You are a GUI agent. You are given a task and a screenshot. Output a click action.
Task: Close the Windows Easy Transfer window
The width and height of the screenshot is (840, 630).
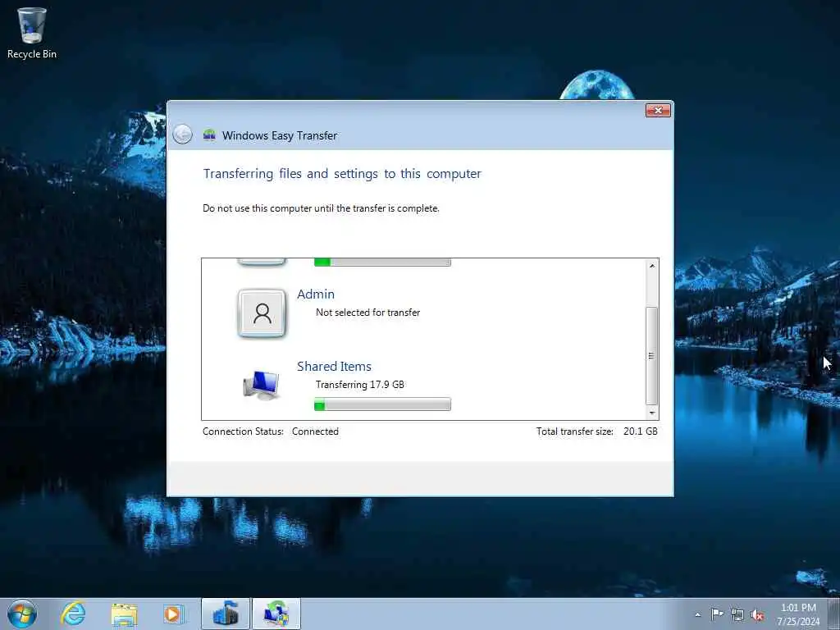pos(658,111)
